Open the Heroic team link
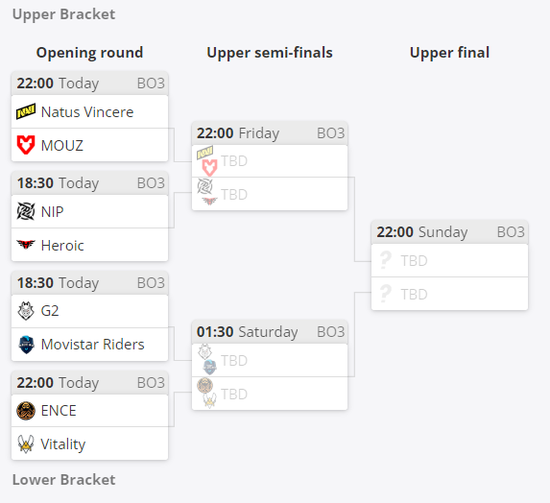Image resolution: width=550 pixels, height=503 pixels. tap(62, 246)
